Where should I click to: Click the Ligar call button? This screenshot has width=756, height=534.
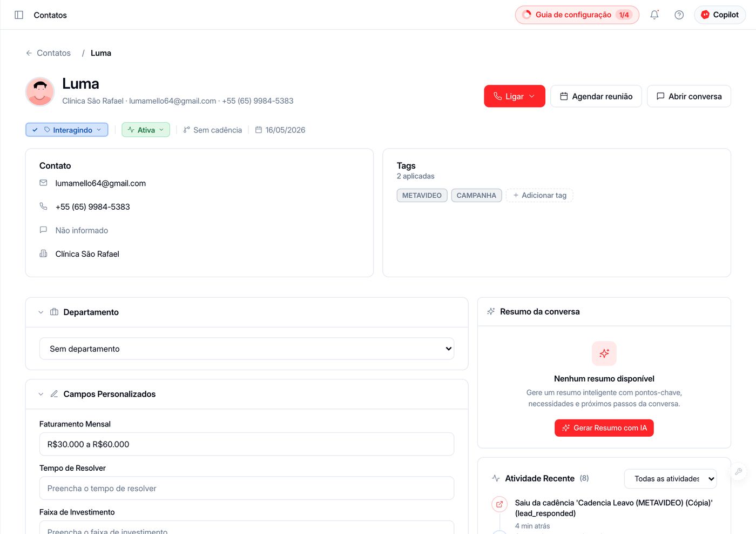click(x=515, y=96)
